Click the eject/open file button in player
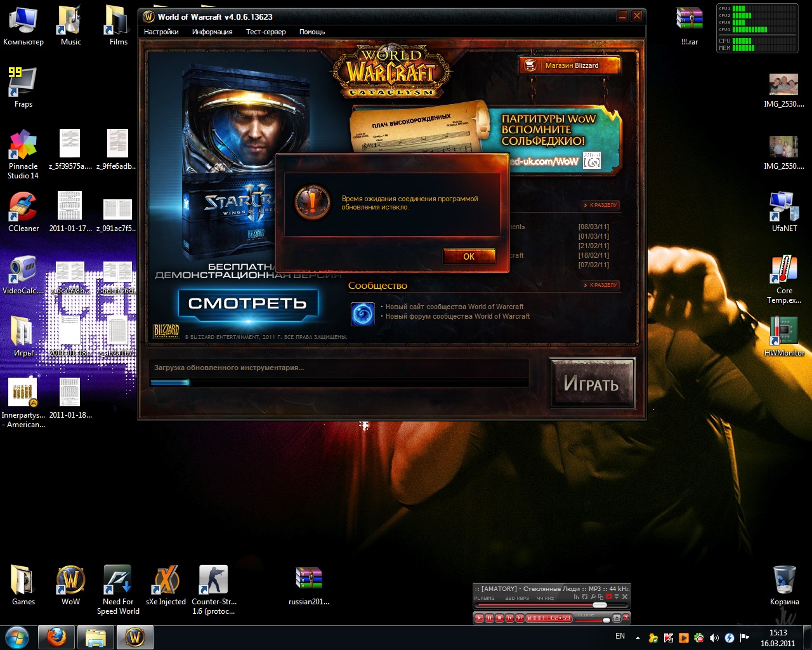Screen dimensions: 812x650 coord(617,618)
